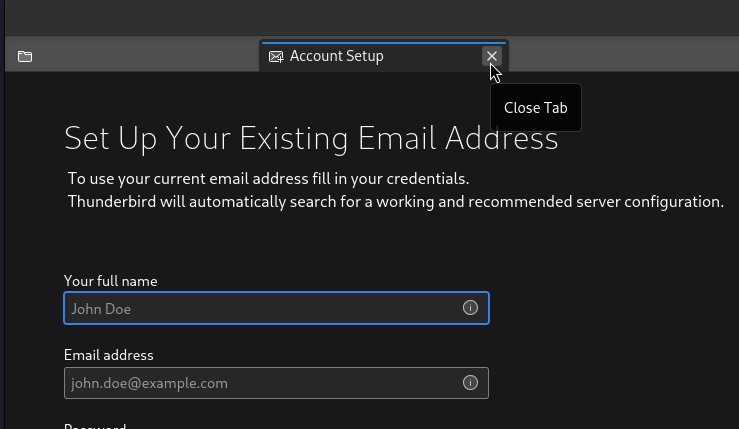Click the window title bar area
The width and height of the screenshot is (739, 429).
coord(370,18)
